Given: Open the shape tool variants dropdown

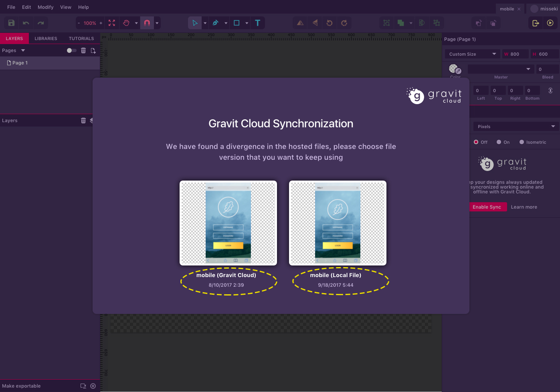Looking at the screenshot, I should click(247, 23).
